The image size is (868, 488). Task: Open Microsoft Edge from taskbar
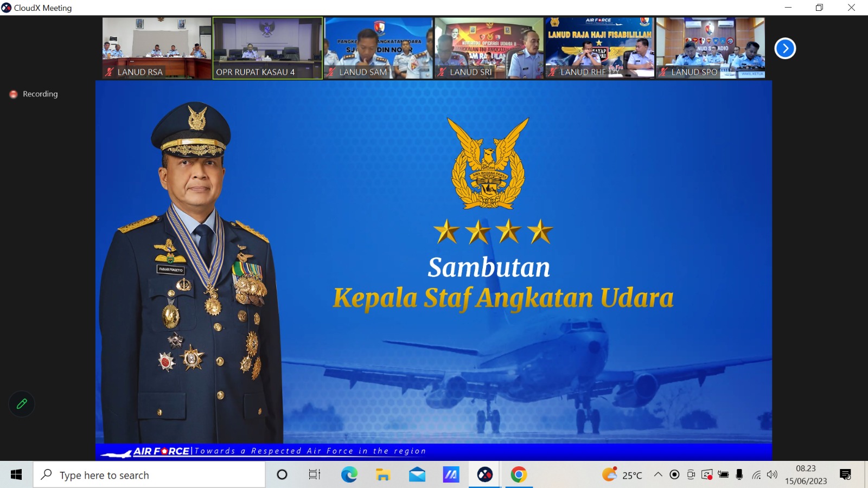[x=349, y=475]
